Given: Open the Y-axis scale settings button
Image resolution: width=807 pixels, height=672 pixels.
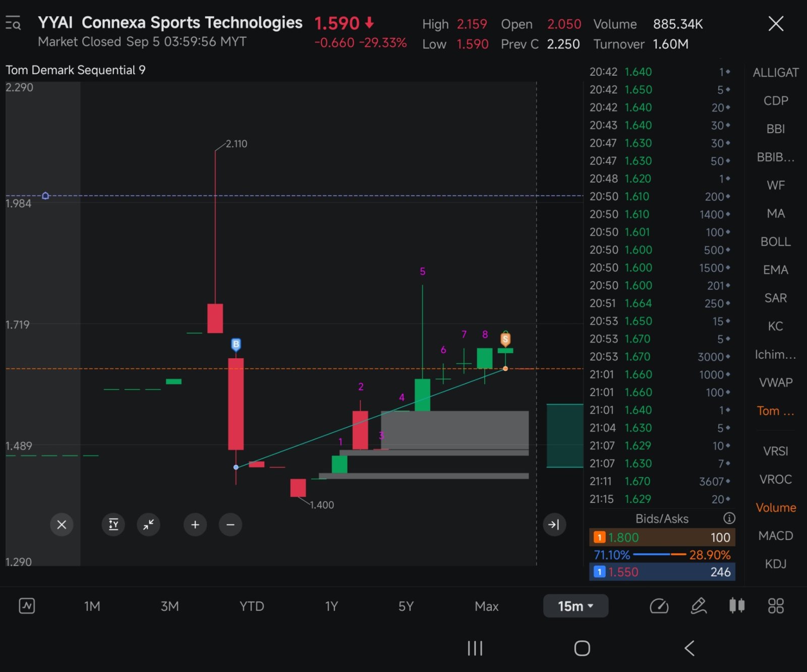Looking at the screenshot, I should coord(113,525).
